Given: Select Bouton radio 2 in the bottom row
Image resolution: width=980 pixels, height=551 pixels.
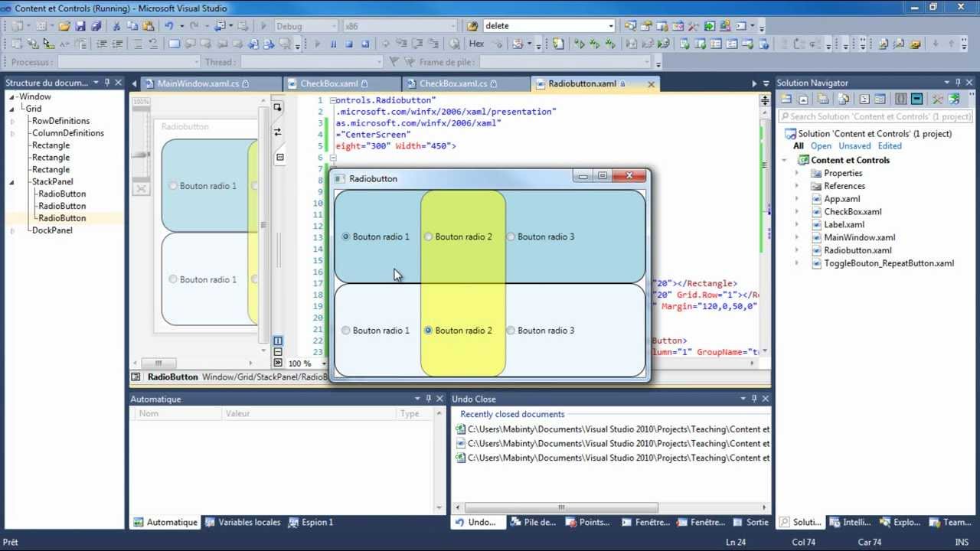Looking at the screenshot, I should click(x=458, y=331).
